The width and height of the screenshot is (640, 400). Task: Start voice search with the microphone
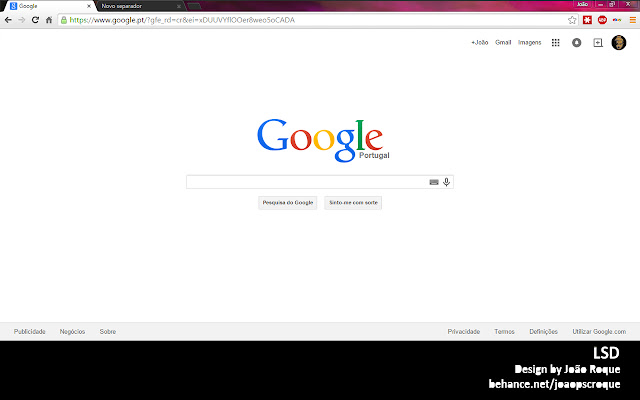tap(447, 182)
